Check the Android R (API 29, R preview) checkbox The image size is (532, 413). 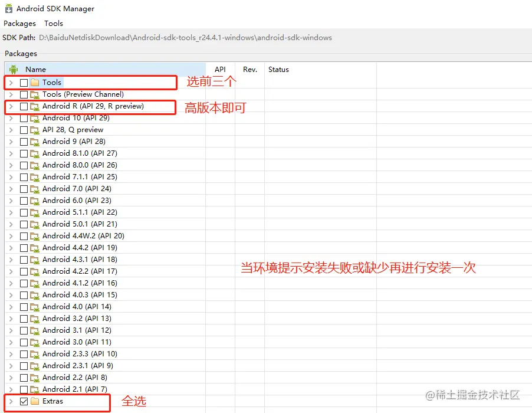[24, 106]
